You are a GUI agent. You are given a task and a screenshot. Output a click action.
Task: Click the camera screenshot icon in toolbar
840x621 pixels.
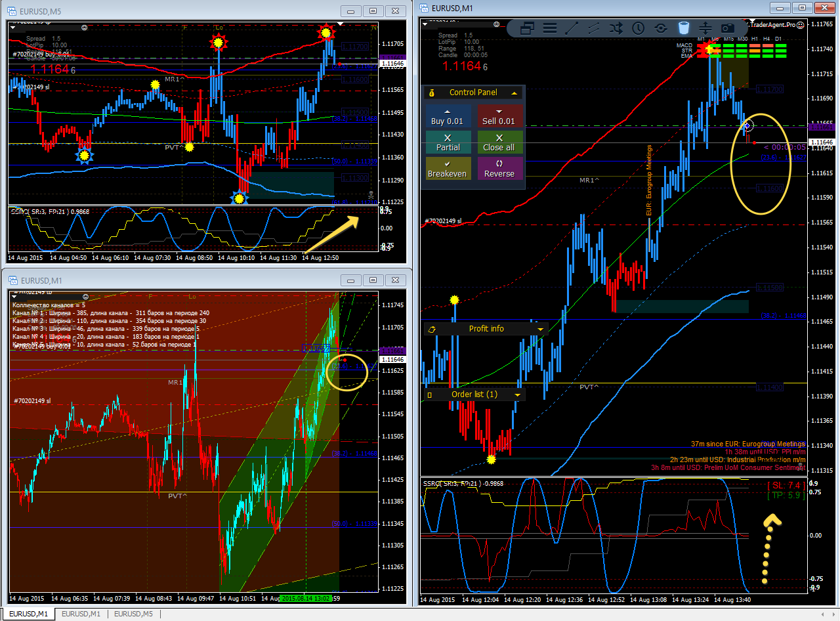tap(728, 28)
